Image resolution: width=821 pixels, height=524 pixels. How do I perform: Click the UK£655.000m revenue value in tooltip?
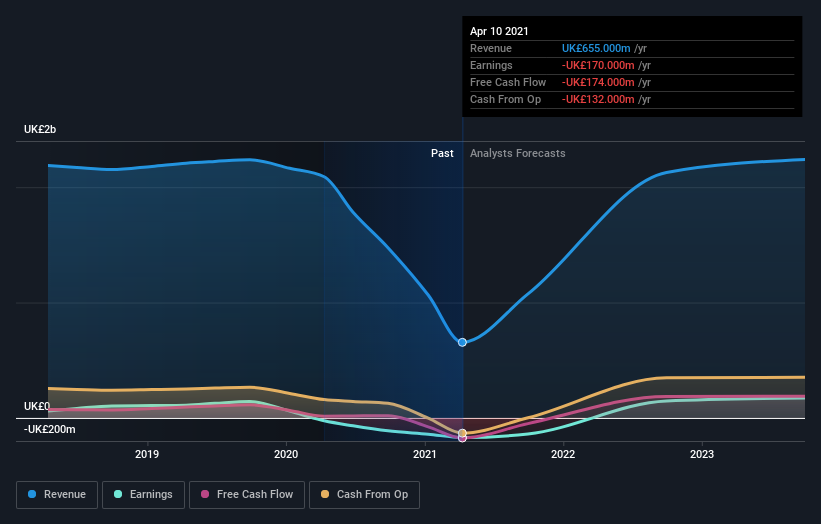click(596, 48)
